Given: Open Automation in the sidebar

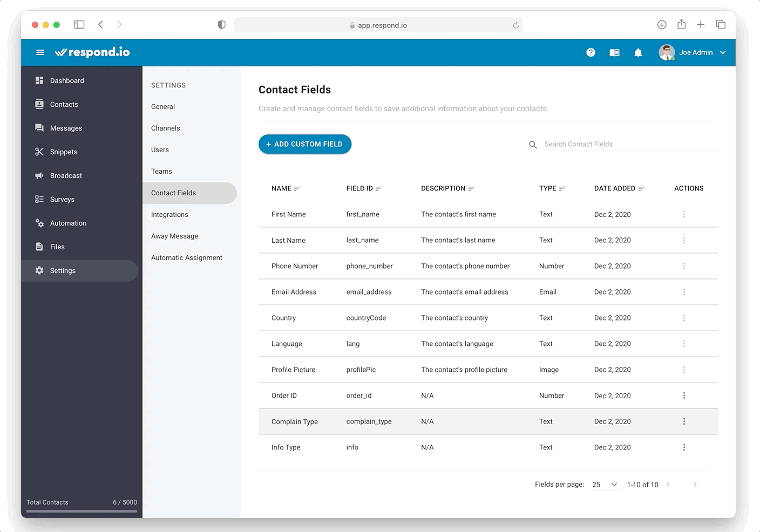Looking at the screenshot, I should [80, 223].
